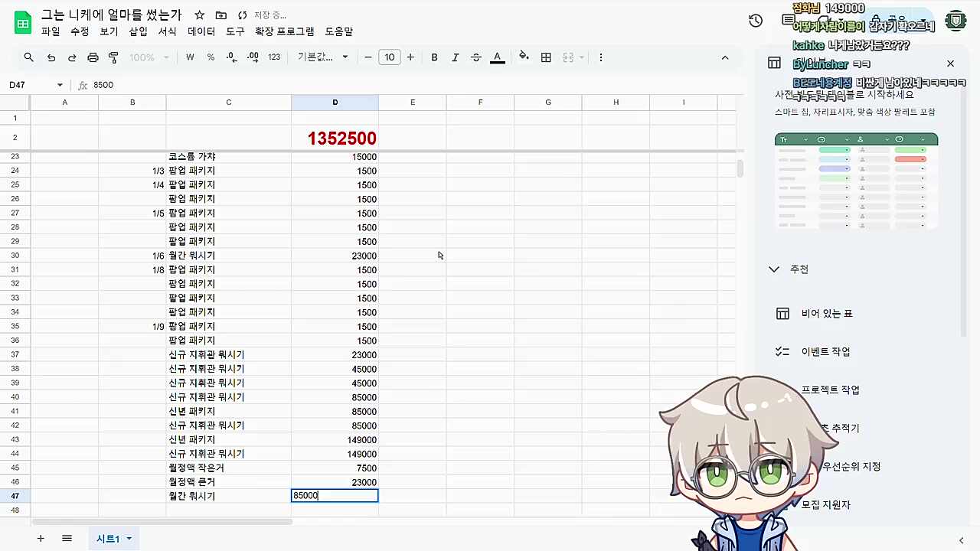Open the 수정 menu
This screenshot has height=551, width=980.
80,31
